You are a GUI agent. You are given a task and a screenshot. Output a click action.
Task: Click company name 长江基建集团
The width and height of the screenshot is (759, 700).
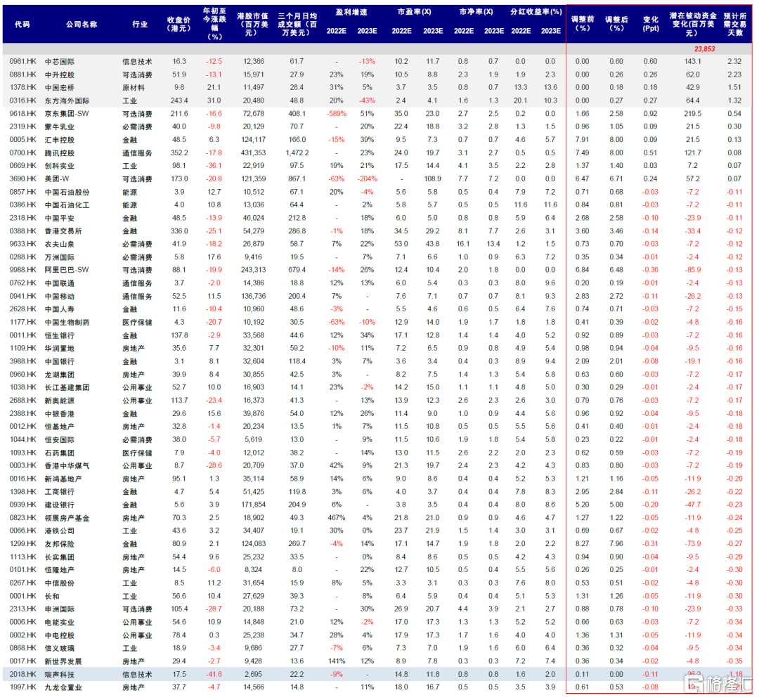coord(67,388)
